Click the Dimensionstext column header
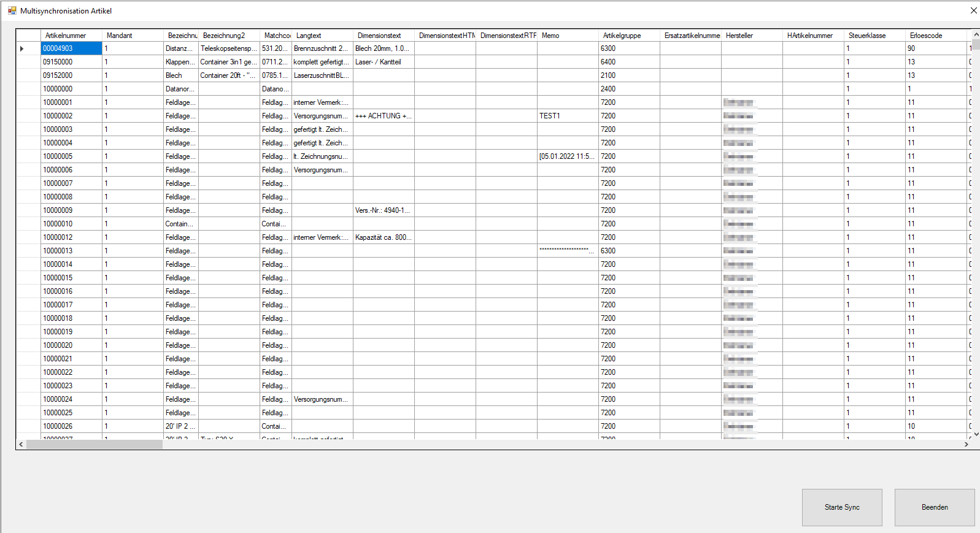Viewport: 980px width, 533px height. pyautogui.click(x=384, y=36)
